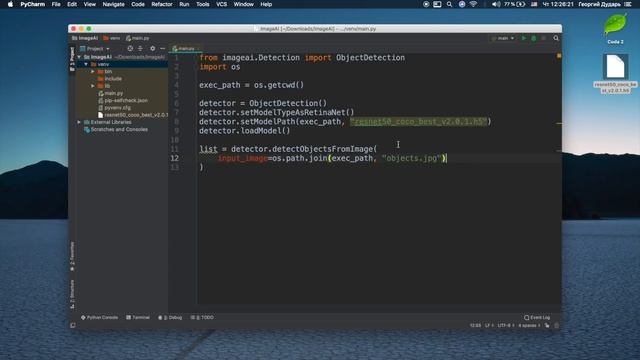The height and width of the screenshot is (360, 640).
Task: Hide the Project tool window with the minus icon
Action: [162, 48]
